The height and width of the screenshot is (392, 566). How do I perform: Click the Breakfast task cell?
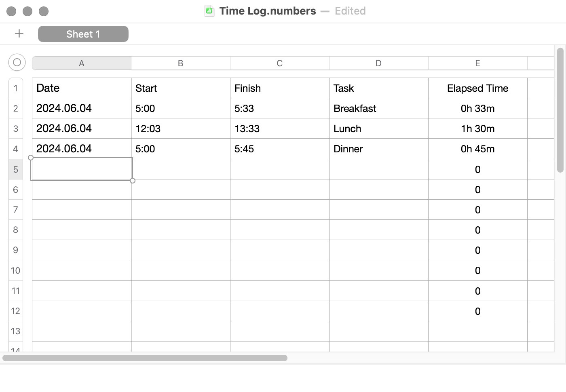point(379,108)
